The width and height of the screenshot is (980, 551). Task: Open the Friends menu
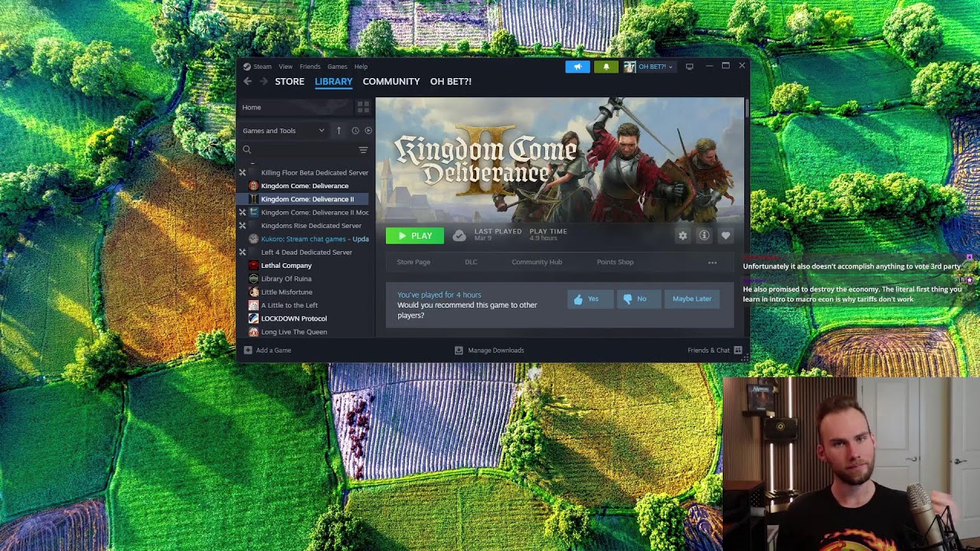(310, 67)
